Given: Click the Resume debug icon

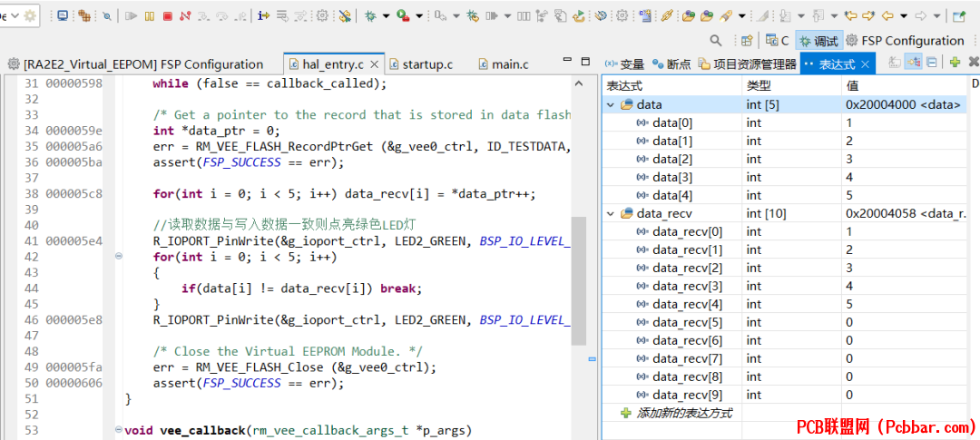Looking at the screenshot, I should tap(131, 16).
